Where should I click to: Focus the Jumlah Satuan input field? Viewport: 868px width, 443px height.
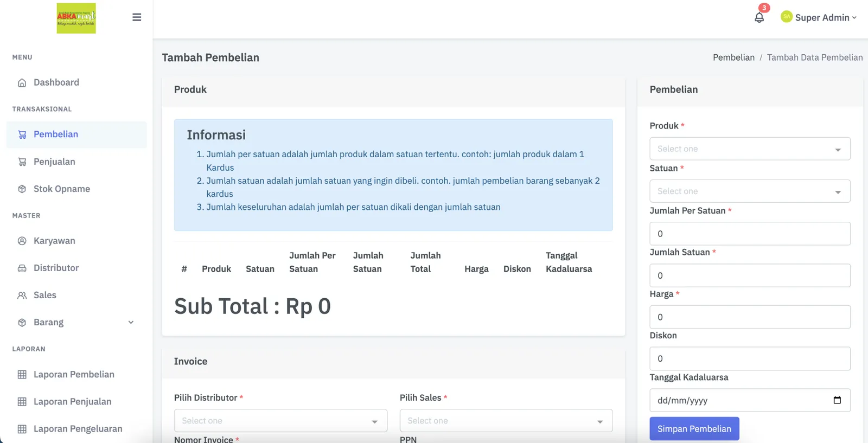coord(750,275)
